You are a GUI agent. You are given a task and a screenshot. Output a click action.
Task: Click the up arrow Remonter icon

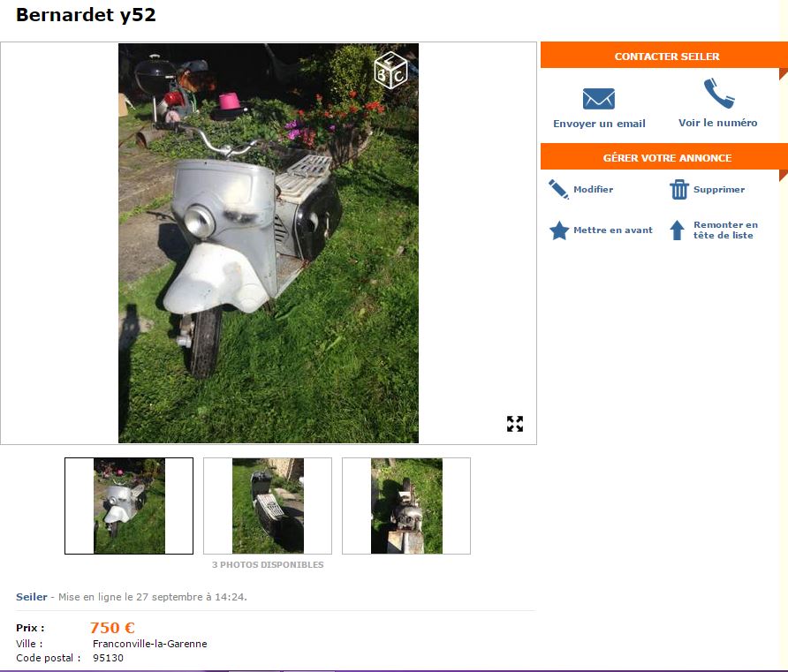pos(677,230)
